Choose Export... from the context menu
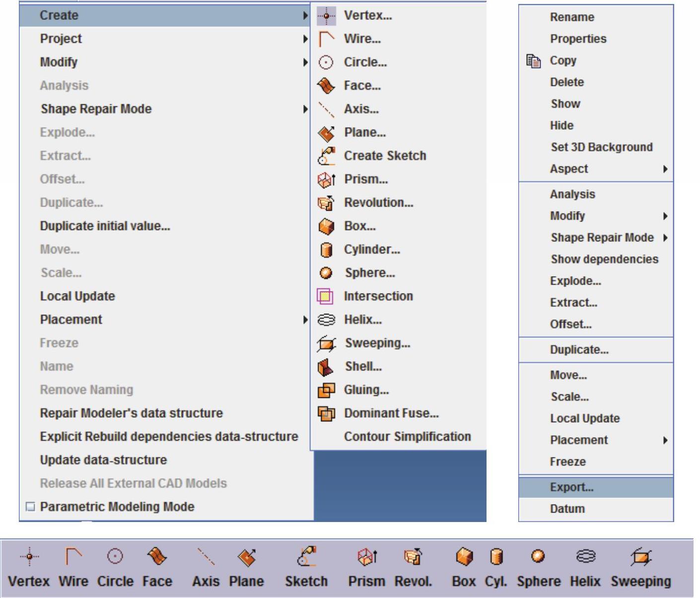The height and width of the screenshot is (598, 700). tap(571, 487)
